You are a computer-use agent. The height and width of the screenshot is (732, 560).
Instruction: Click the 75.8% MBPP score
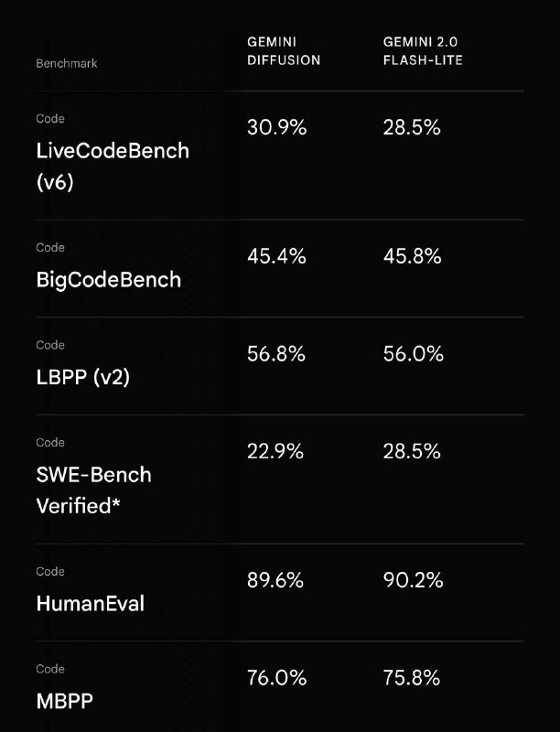click(x=412, y=677)
